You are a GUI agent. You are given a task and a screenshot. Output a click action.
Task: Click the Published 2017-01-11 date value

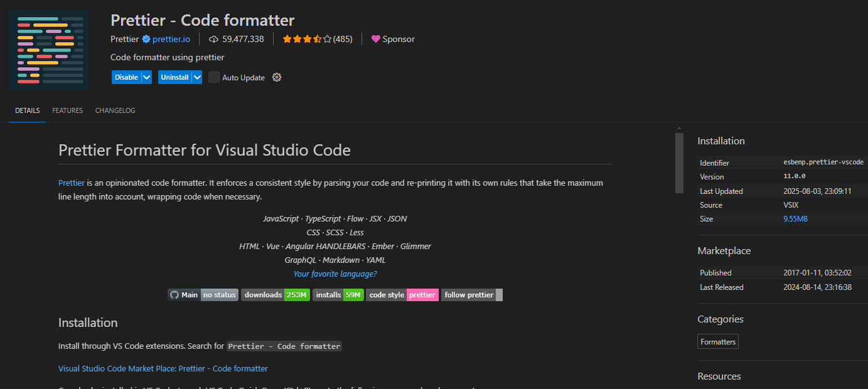pyautogui.click(x=817, y=273)
